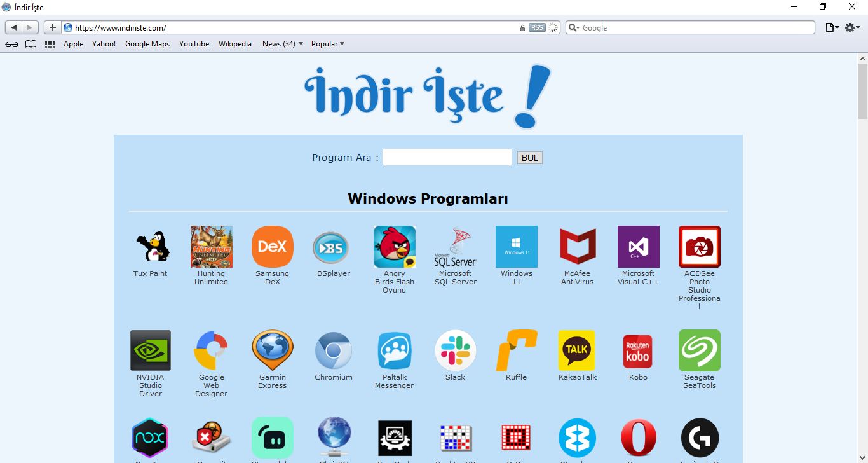The height and width of the screenshot is (463, 868).
Task: Select the KakaoTalk yellow icon
Action: click(577, 350)
